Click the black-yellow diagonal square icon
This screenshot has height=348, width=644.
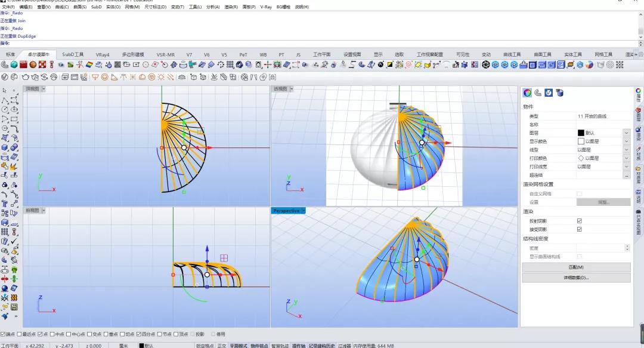[x=390, y=64]
